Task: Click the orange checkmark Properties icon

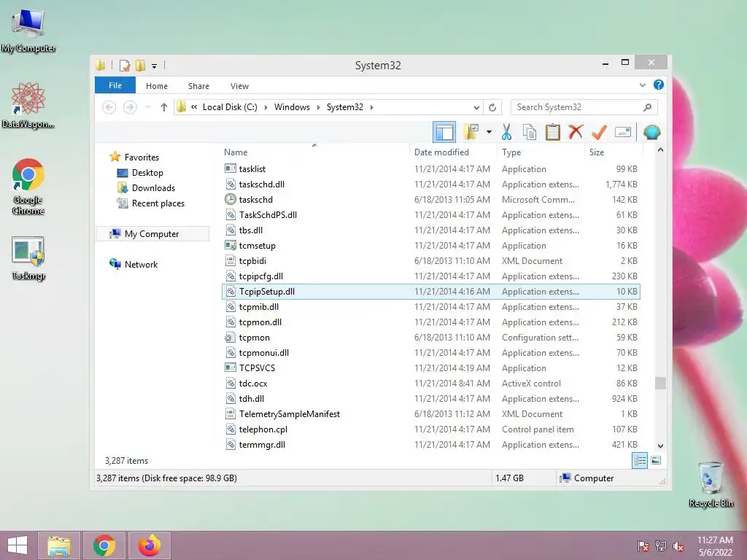Action: [599, 132]
